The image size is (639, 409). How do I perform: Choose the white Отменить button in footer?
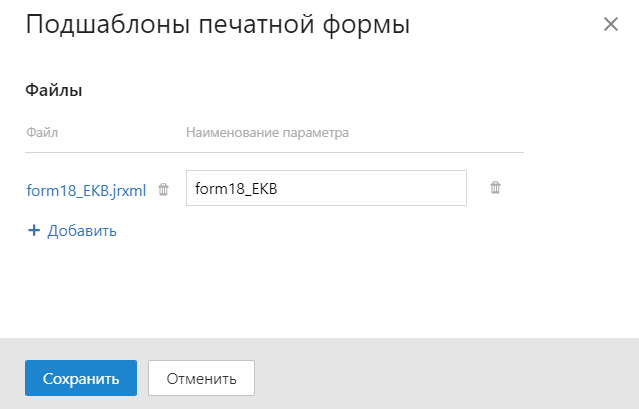(201, 378)
